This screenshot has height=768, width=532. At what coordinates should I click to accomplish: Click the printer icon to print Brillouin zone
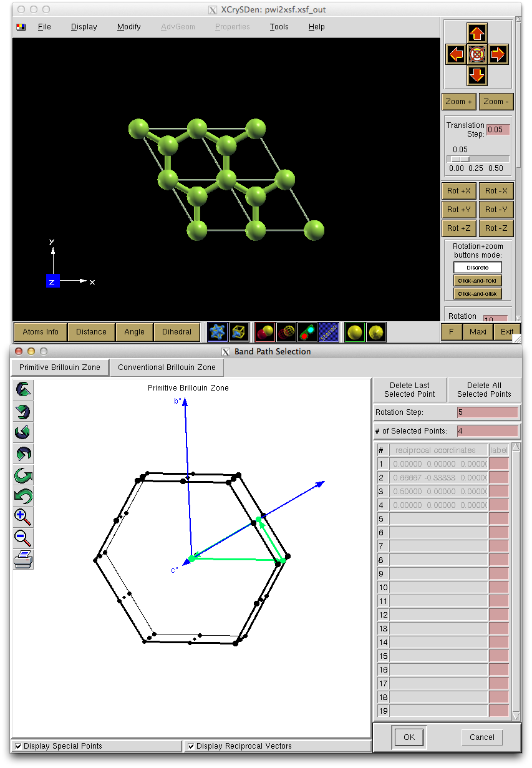(23, 558)
